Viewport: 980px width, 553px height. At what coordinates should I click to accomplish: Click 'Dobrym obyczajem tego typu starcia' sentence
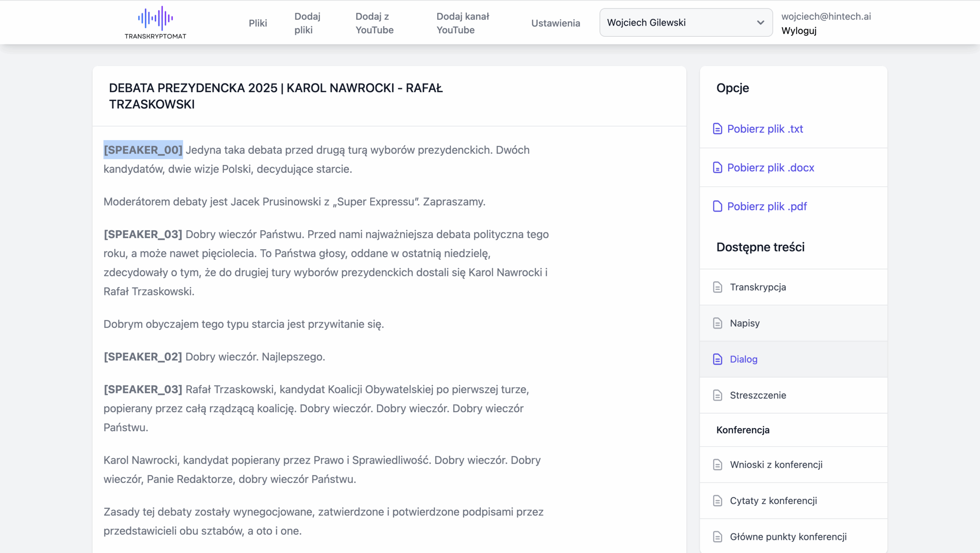click(x=243, y=324)
